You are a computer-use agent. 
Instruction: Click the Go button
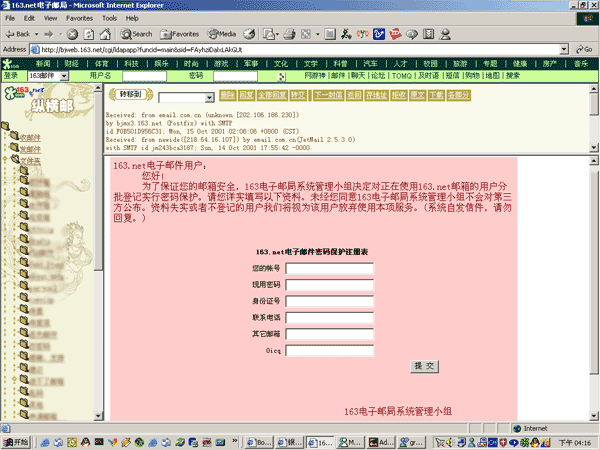pos(584,49)
